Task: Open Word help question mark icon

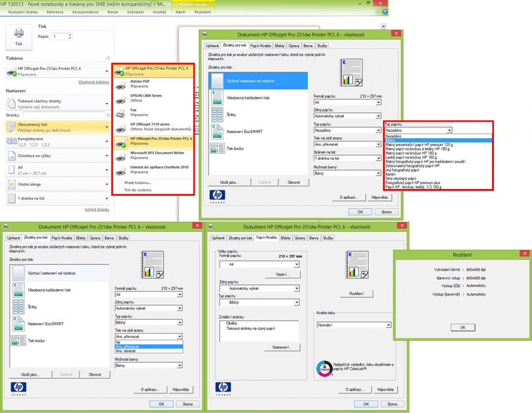Action: (x=385, y=12)
